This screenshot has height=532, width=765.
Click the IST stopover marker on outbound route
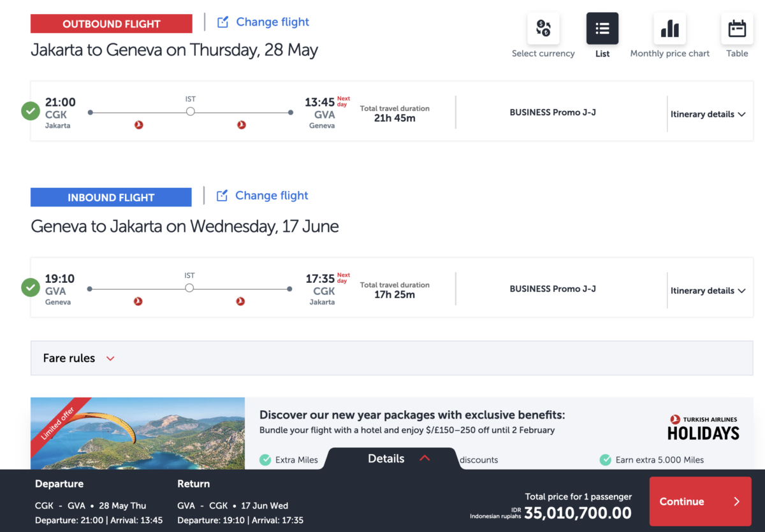tap(190, 112)
